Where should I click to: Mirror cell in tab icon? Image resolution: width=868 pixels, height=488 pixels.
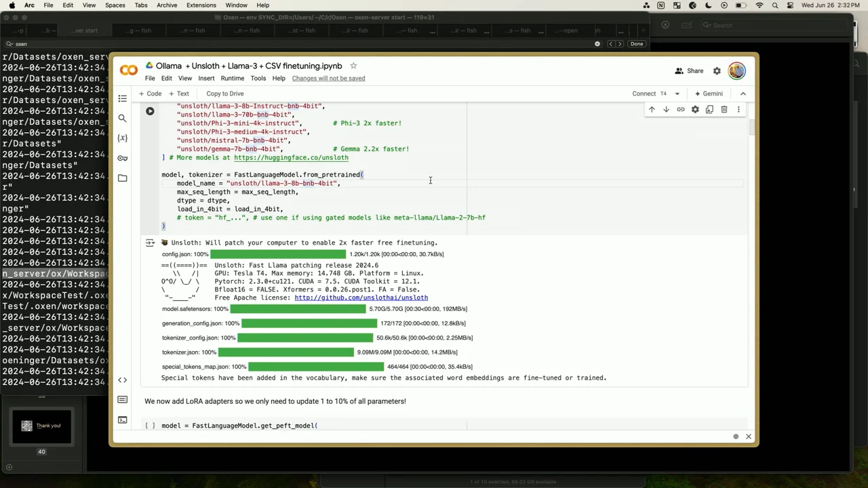coord(709,110)
